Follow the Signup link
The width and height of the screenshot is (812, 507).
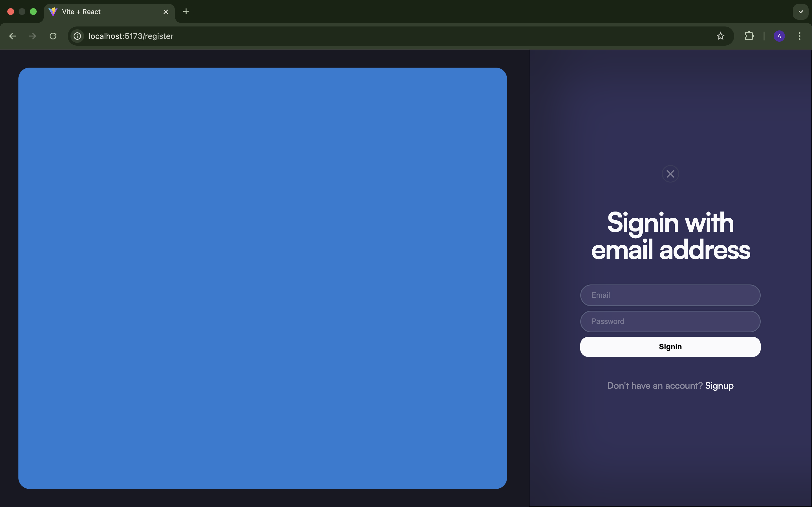(x=719, y=386)
